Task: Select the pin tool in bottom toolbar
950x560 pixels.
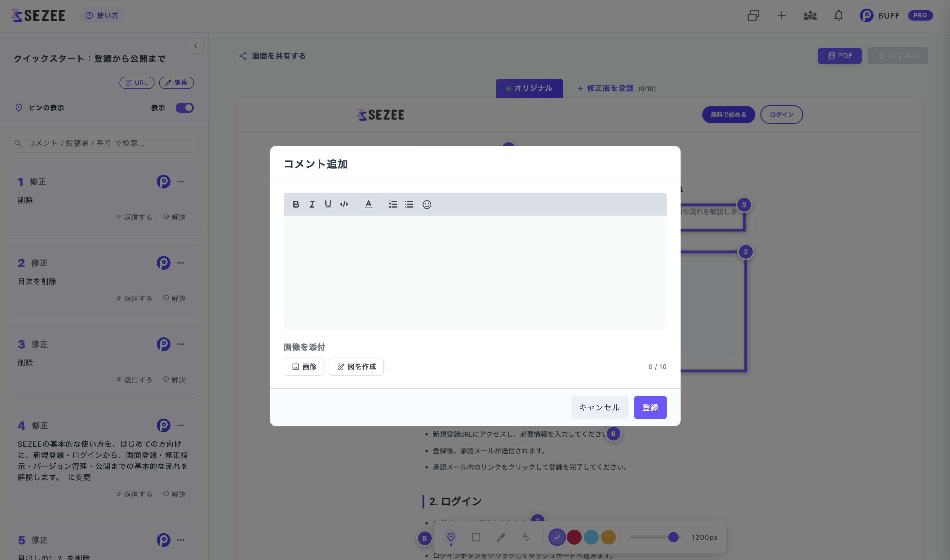Action: tap(451, 537)
